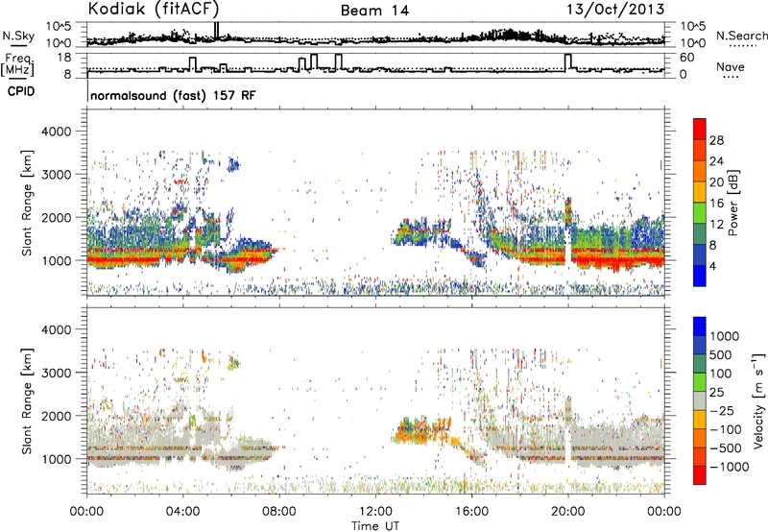Pick the red top segment of power colorbar

(700, 130)
